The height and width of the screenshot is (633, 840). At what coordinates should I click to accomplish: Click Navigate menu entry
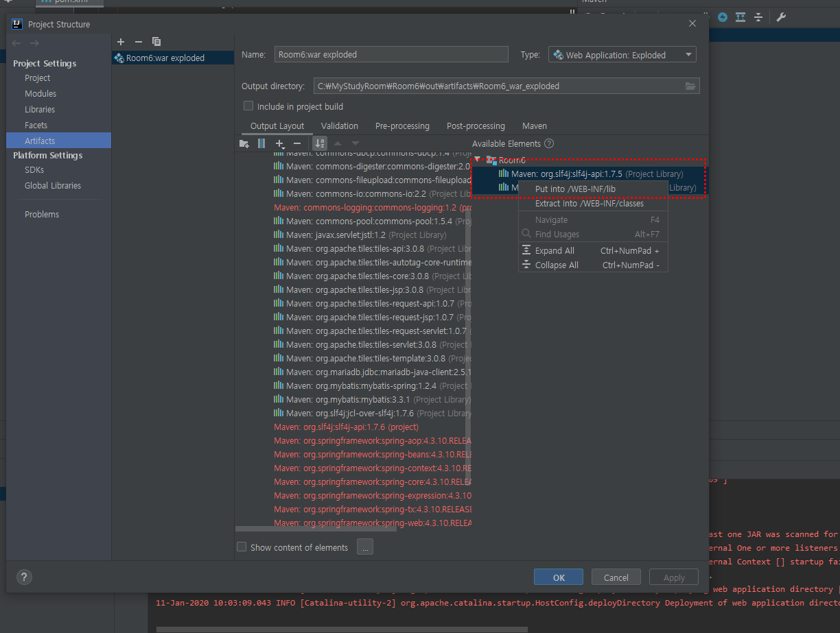pyautogui.click(x=593, y=220)
